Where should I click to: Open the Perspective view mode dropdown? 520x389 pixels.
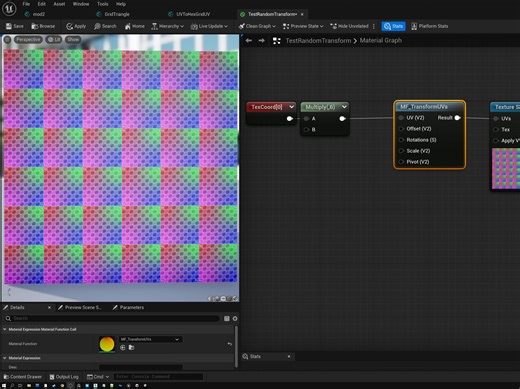pyautogui.click(x=28, y=40)
